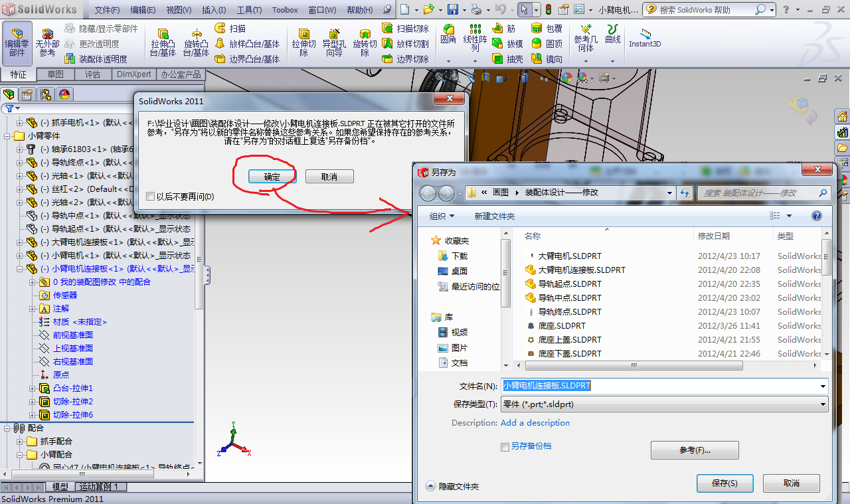The width and height of the screenshot is (850, 504).
Task: Click the 边界凸台/基体 boundary boss tool
Action: point(247,58)
